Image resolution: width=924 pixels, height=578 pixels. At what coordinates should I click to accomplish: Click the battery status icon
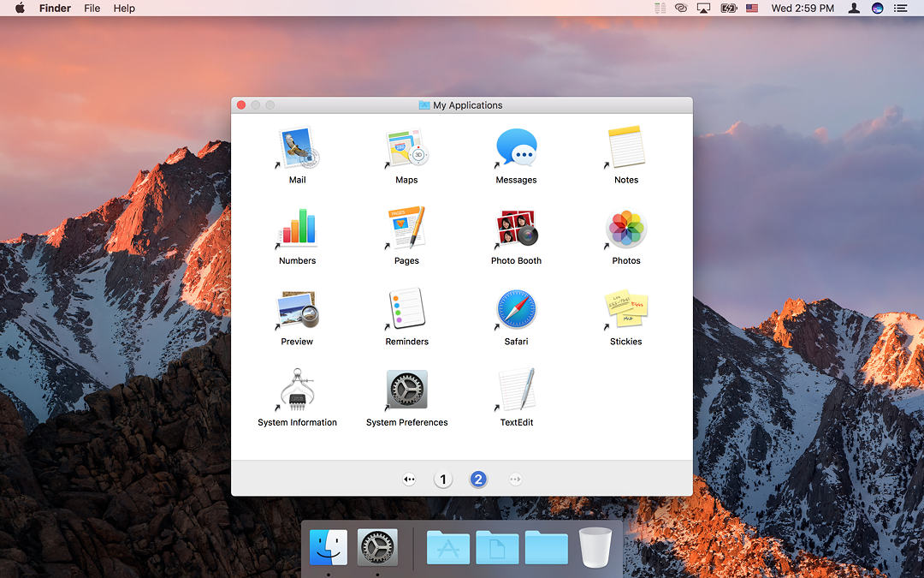click(729, 9)
